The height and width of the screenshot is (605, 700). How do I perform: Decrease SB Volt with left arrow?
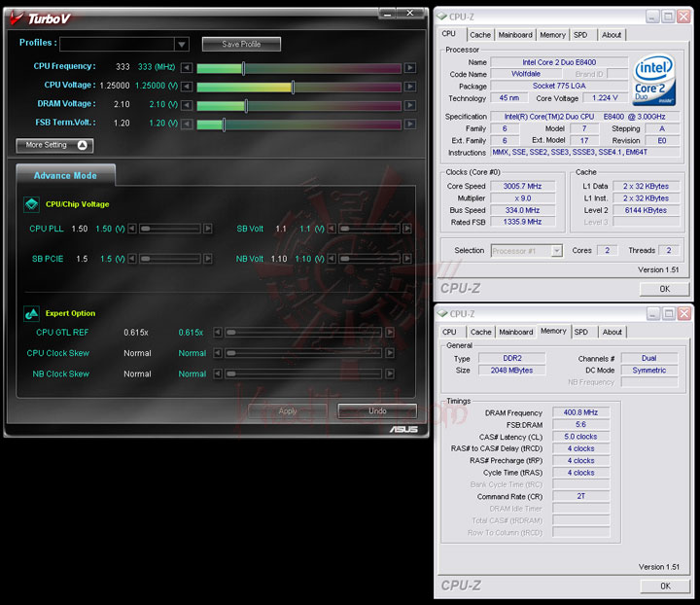[332, 229]
